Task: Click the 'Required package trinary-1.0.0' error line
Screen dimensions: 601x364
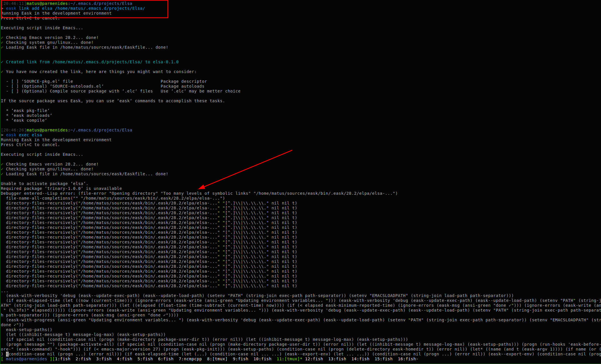Action: click(x=61, y=188)
